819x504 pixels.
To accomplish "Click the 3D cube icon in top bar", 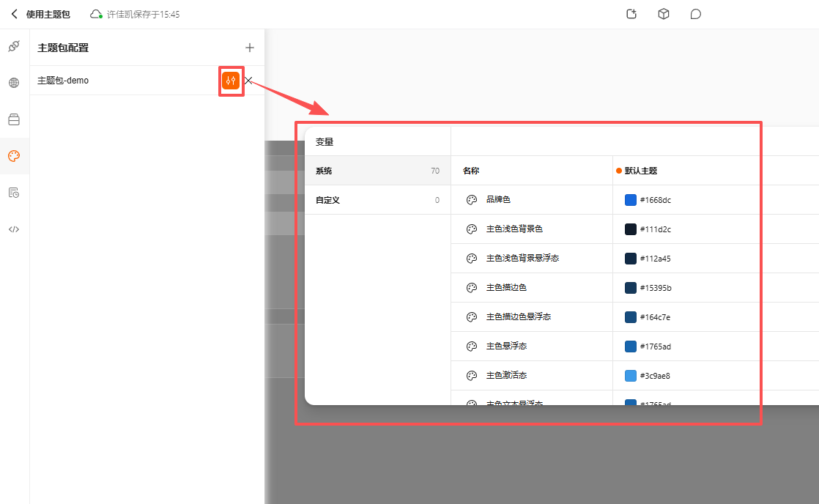I will pyautogui.click(x=663, y=13).
